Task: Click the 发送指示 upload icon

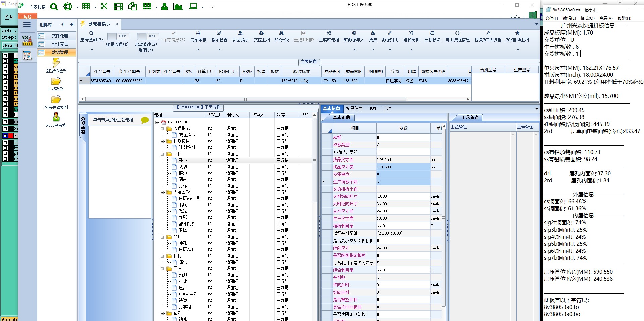Action: (x=240, y=33)
